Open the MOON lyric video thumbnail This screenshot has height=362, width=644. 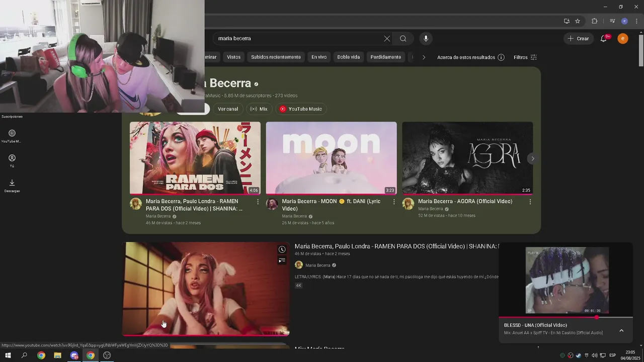coord(331,158)
